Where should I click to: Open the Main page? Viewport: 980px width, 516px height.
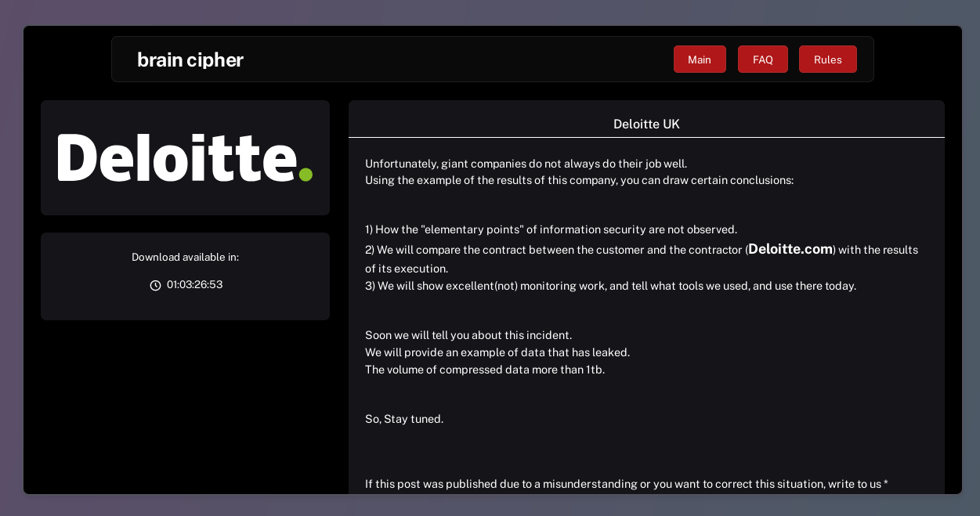click(700, 60)
